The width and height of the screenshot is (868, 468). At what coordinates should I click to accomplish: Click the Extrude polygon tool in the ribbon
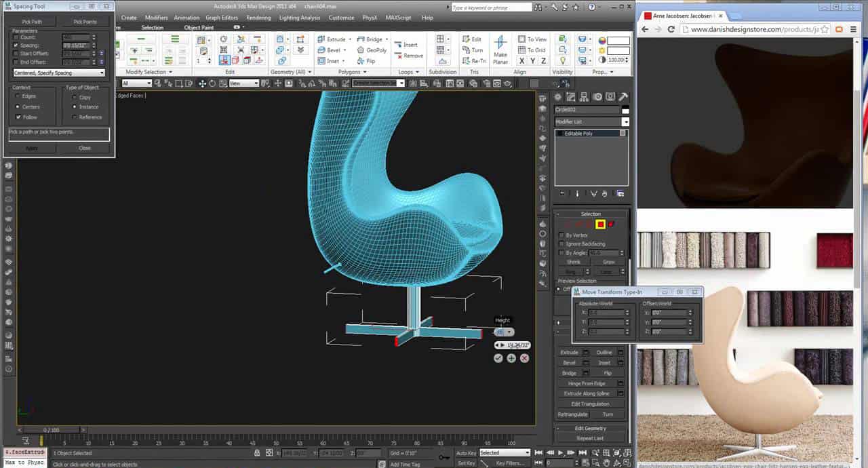coord(332,39)
